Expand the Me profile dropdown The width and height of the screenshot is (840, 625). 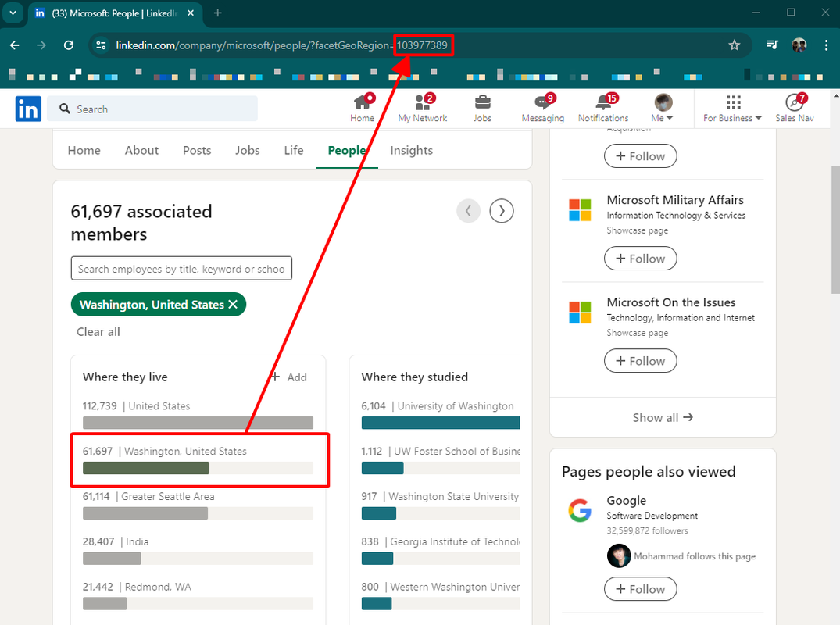pyautogui.click(x=663, y=108)
